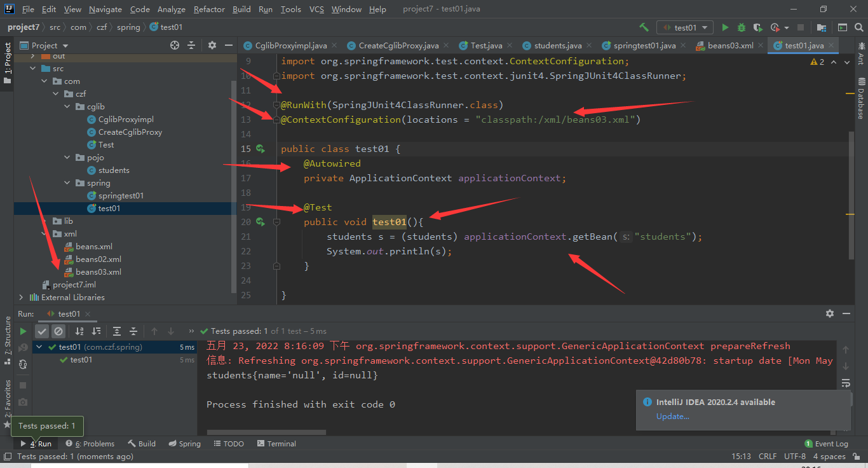Collapse the cglib package node
Screen dimensions: 868x468
click(x=67, y=107)
